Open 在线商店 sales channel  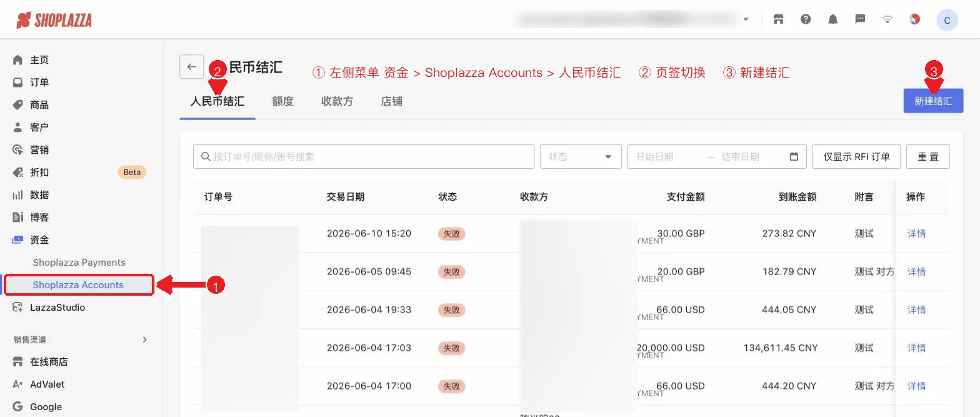coord(49,362)
